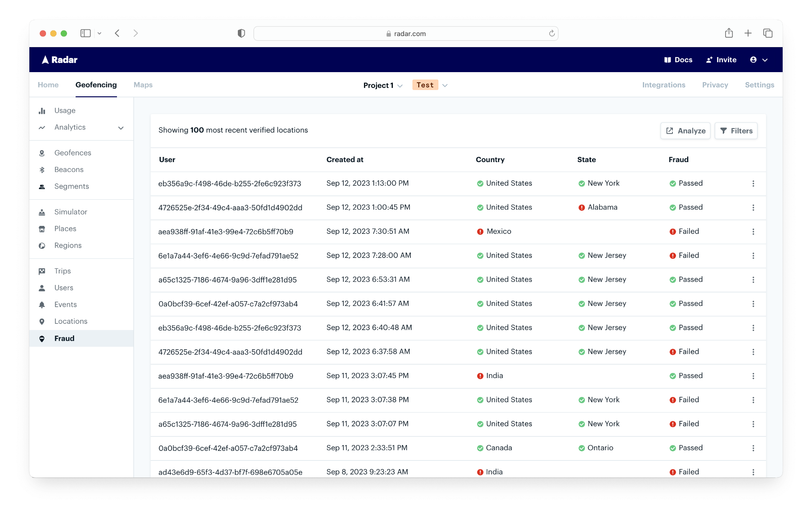Click the Docs link in header

pyautogui.click(x=678, y=60)
